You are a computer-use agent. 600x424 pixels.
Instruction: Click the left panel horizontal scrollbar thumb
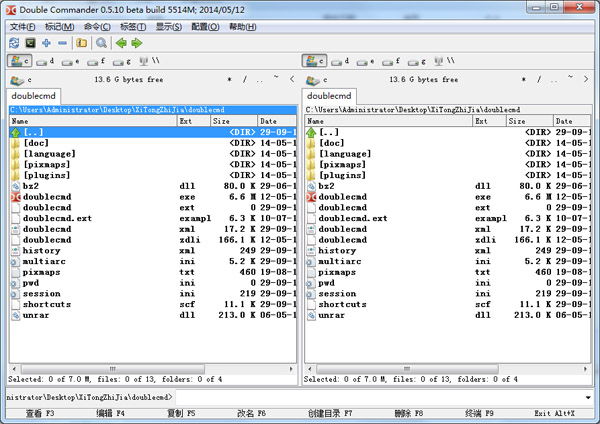point(112,369)
